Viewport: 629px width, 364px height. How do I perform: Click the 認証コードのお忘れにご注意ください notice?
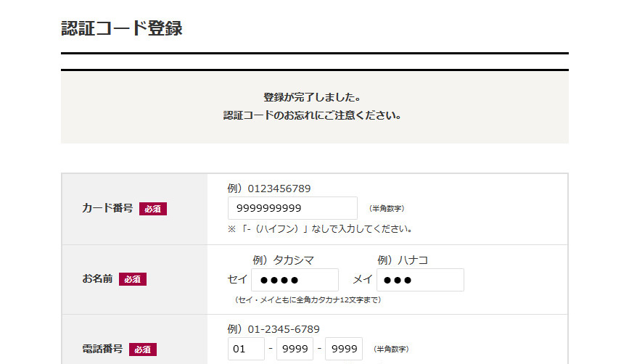312,115
